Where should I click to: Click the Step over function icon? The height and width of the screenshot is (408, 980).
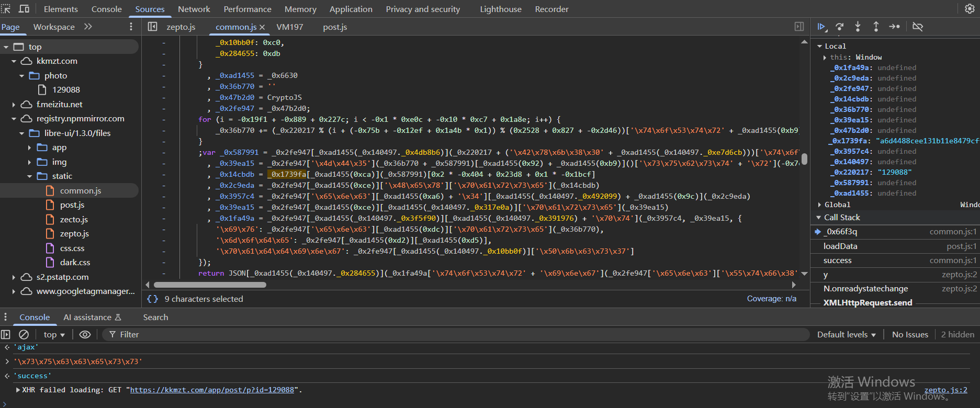[x=840, y=27]
